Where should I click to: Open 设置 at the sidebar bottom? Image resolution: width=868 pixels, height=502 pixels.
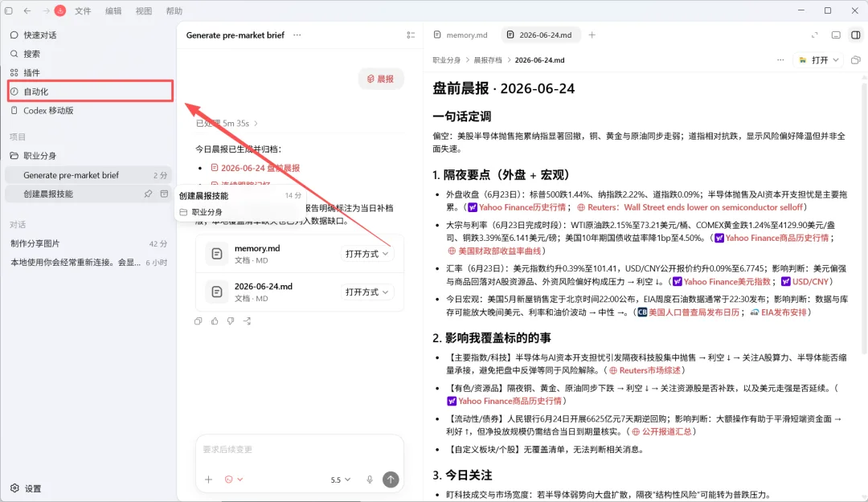pyautogui.click(x=26, y=488)
